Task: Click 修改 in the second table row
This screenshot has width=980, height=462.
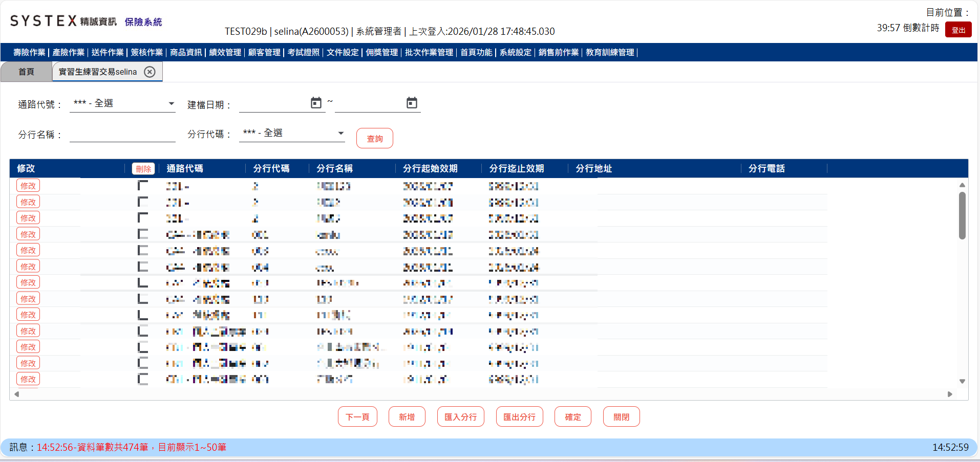Action: (28, 202)
